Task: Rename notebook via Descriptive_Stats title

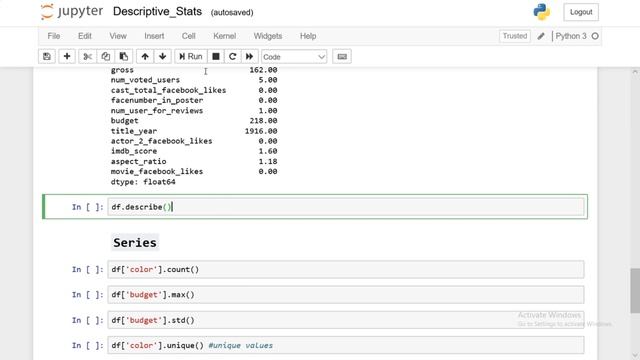Action: (x=158, y=11)
